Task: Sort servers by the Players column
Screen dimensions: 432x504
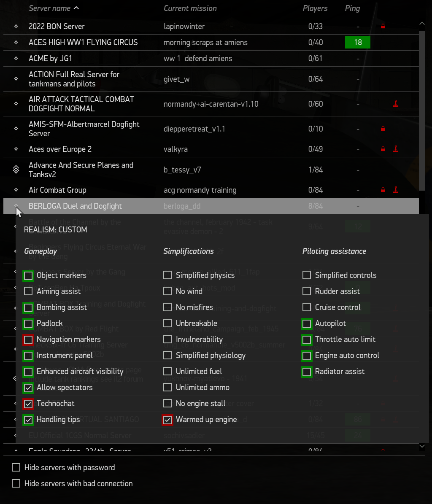Action: (315, 8)
